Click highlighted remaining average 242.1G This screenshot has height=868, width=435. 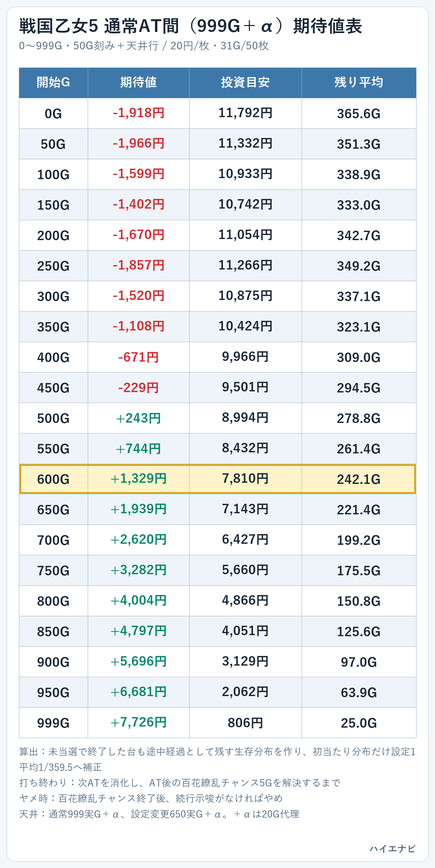pyautogui.click(x=359, y=479)
